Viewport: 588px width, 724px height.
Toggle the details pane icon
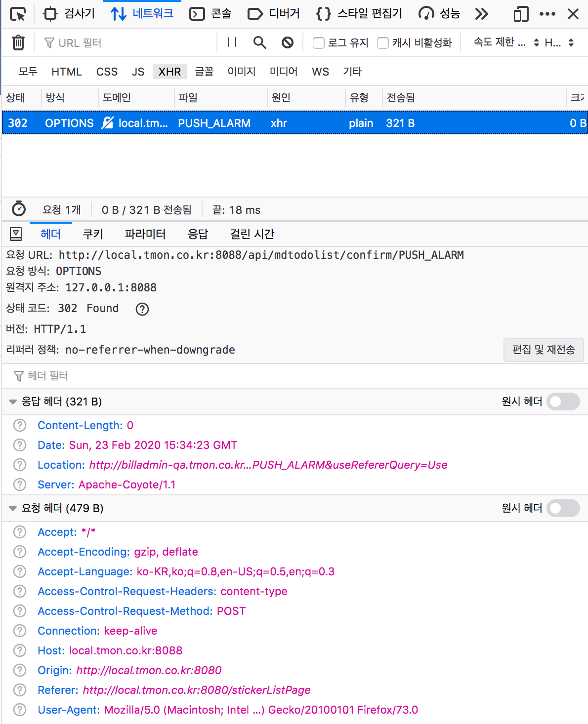[x=16, y=234]
